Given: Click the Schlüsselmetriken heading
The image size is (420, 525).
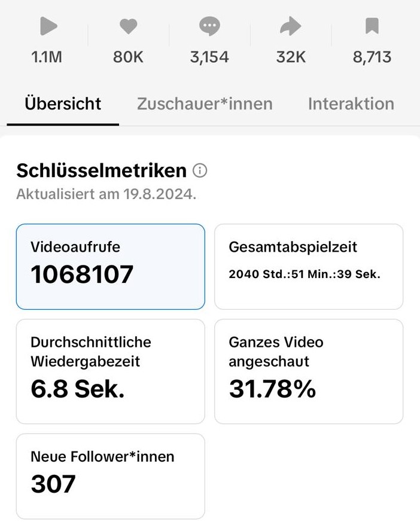Looking at the screenshot, I should pos(102,171).
